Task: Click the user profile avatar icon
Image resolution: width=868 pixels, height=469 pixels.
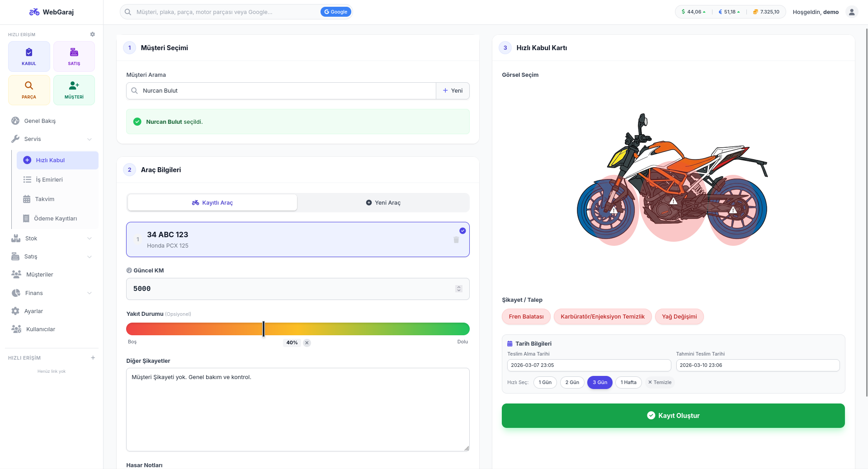Action: click(851, 12)
